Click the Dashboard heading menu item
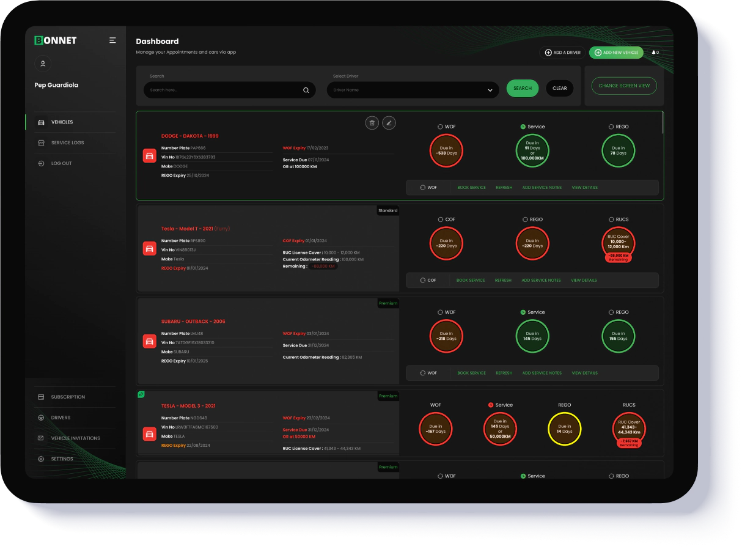The width and height of the screenshot is (742, 560). pyautogui.click(x=157, y=41)
